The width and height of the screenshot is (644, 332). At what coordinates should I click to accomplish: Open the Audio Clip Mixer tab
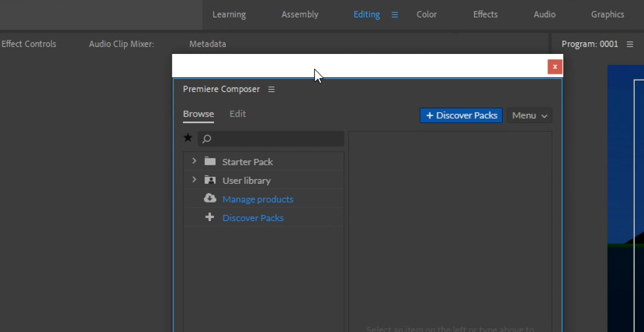pos(121,44)
